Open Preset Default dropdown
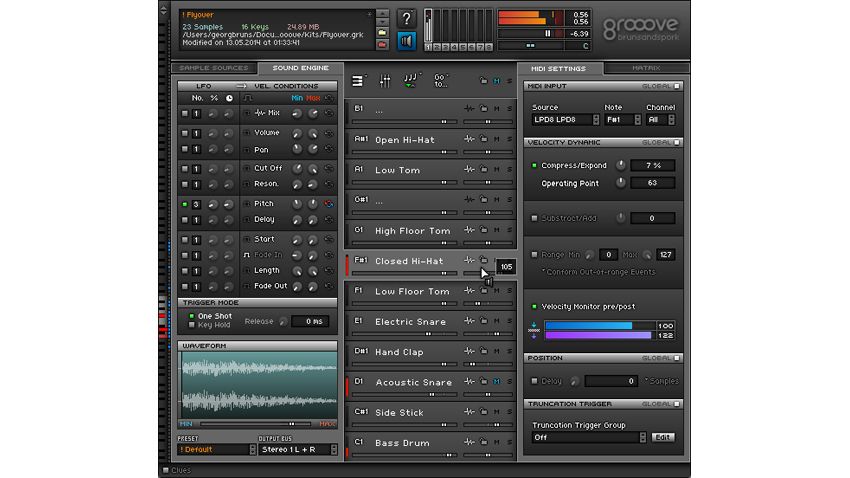850x478 pixels. click(x=216, y=449)
